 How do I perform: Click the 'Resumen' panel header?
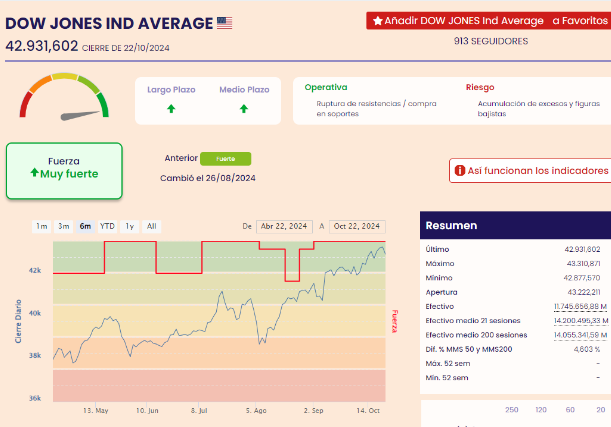516,225
